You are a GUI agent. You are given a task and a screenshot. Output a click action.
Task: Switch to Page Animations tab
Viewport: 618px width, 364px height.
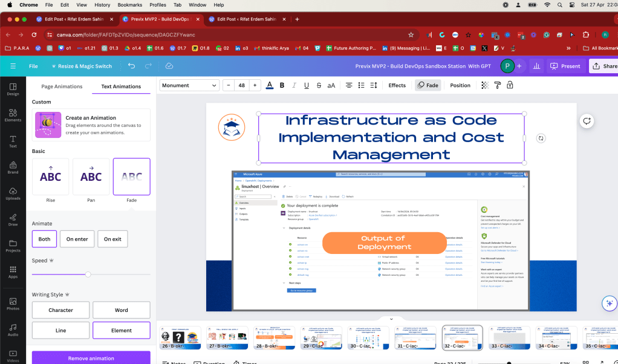[x=62, y=86]
